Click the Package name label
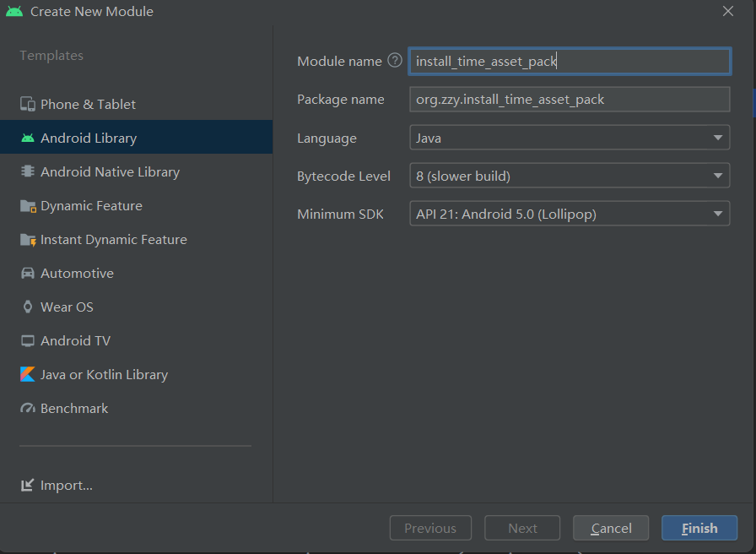This screenshot has height=554, width=756. pyautogui.click(x=340, y=100)
